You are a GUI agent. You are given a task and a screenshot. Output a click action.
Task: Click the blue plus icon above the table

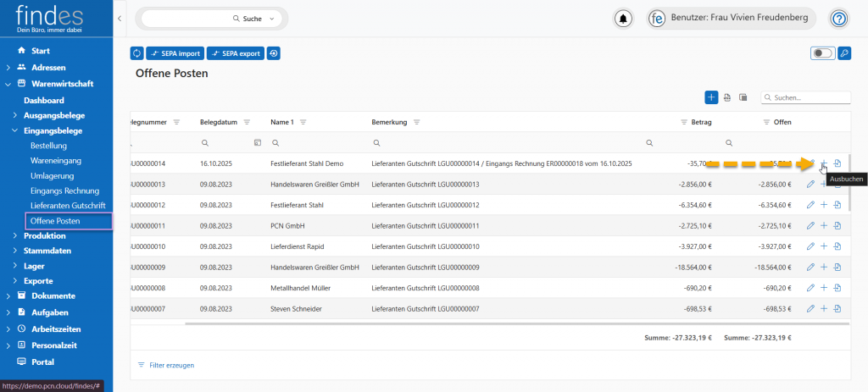click(x=711, y=97)
